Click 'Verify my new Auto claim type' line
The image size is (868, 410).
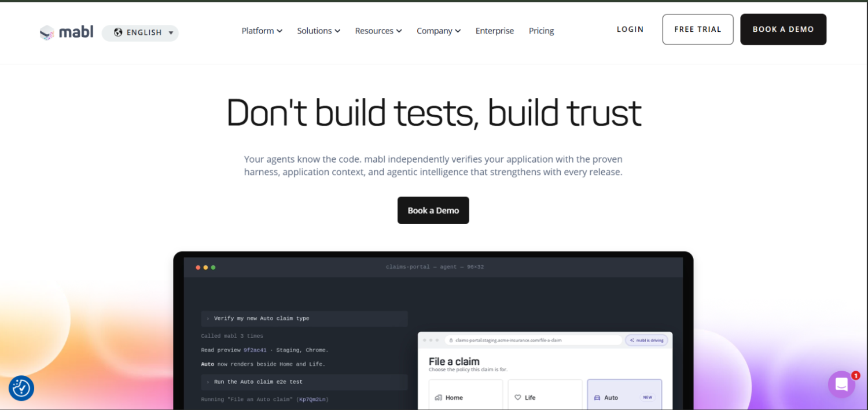(x=304, y=319)
